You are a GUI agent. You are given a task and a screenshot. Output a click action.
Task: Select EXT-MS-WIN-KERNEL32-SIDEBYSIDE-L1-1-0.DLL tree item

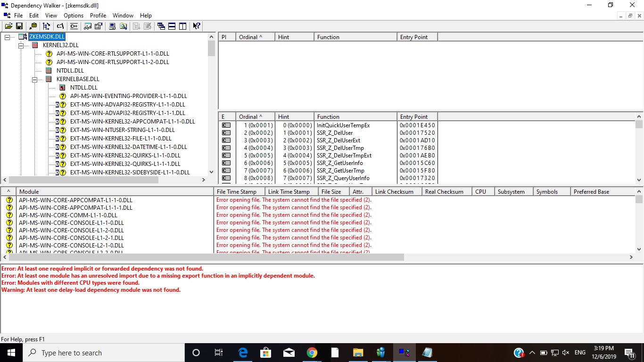click(x=130, y=173)
